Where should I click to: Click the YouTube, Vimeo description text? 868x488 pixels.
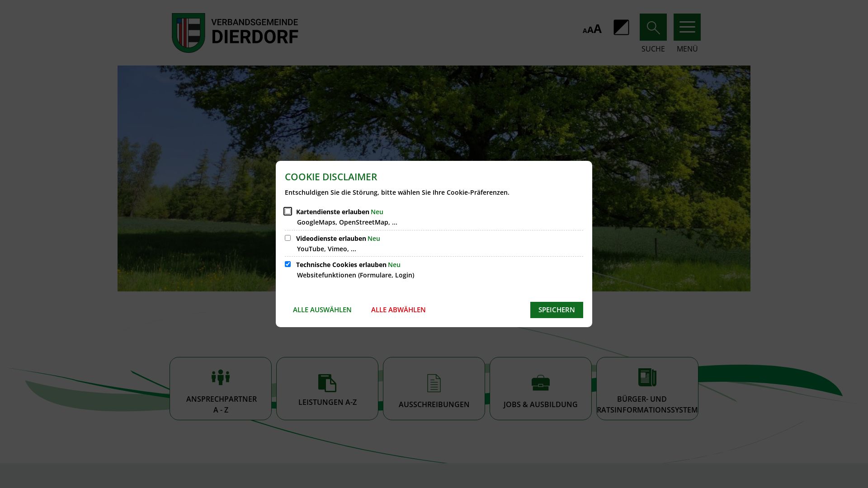pos(326,249)
